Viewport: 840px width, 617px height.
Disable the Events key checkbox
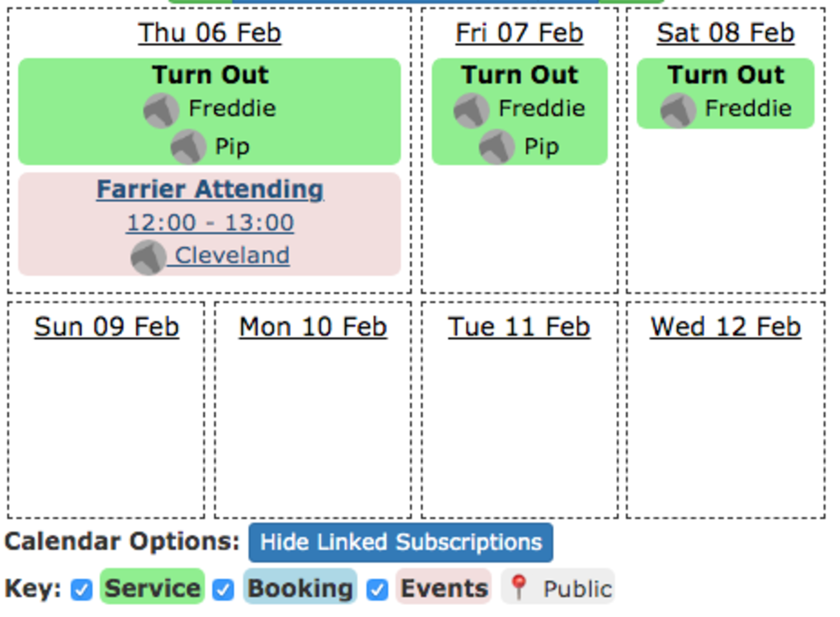pos(377,590)
